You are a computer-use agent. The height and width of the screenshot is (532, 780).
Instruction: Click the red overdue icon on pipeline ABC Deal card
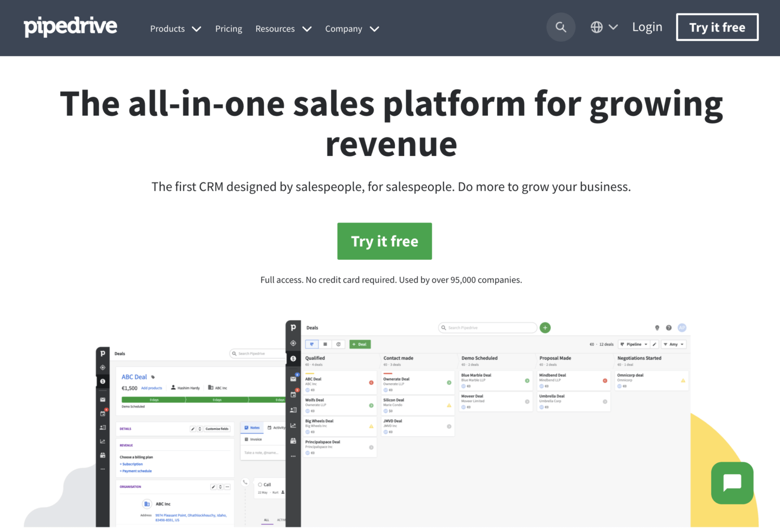coord(371,383)
